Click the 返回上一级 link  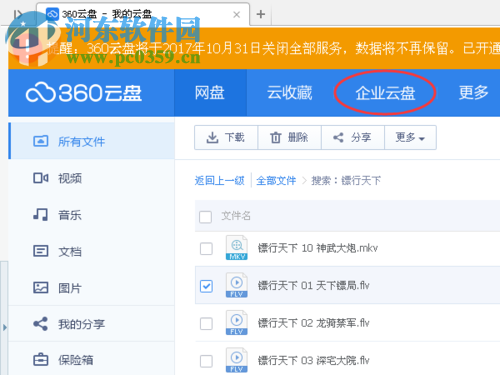click(219, 181)
